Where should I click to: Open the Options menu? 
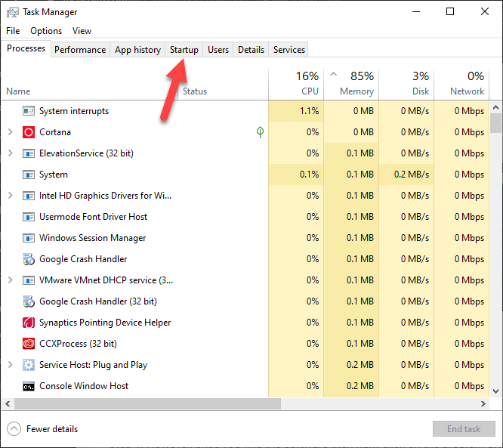[x=46, y=31]
